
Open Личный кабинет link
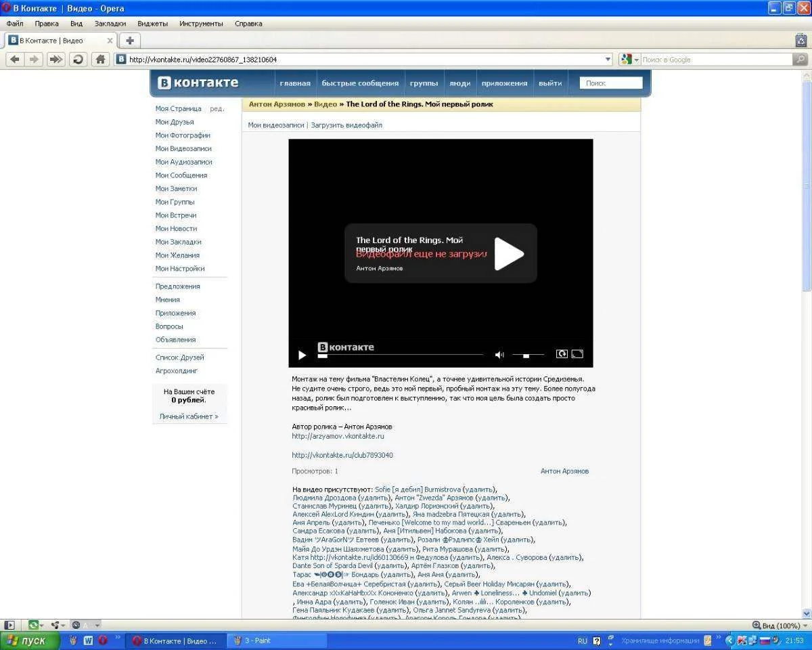189,416
